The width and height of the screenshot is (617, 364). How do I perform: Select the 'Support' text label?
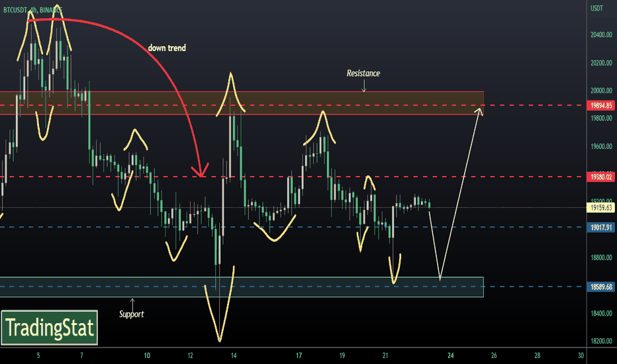(132, 314)
